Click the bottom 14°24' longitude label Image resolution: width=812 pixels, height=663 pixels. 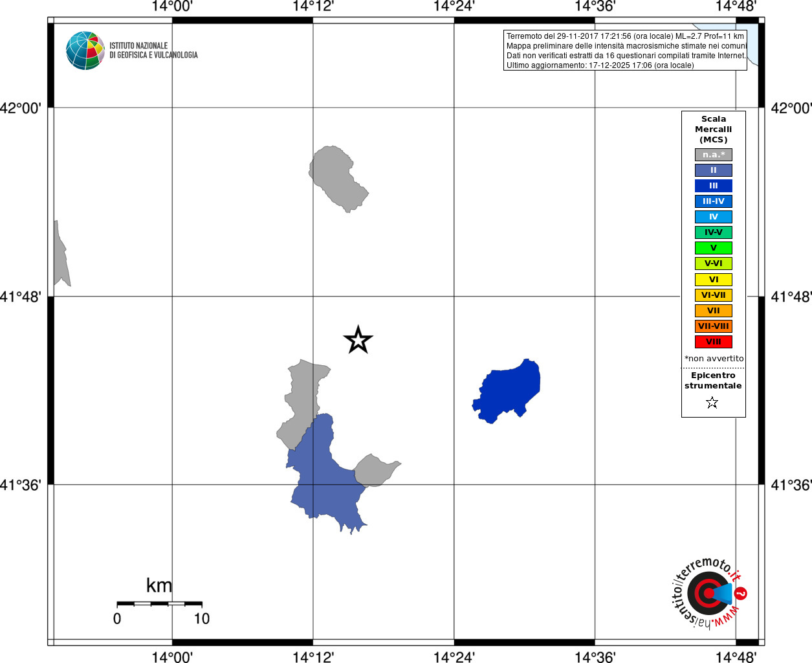[x=454, y=657]
